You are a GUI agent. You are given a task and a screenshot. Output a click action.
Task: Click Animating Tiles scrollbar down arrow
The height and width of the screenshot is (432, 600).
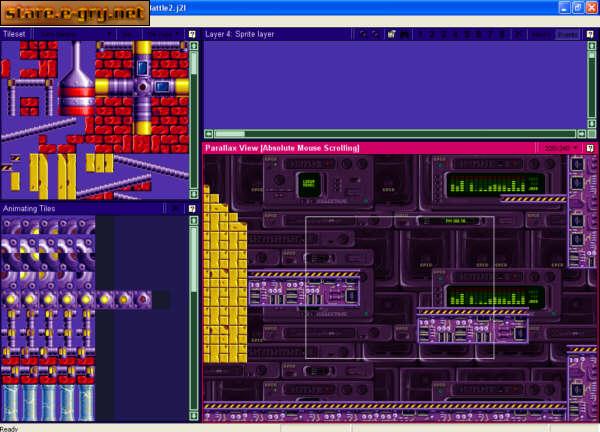(x=194, y=416)
